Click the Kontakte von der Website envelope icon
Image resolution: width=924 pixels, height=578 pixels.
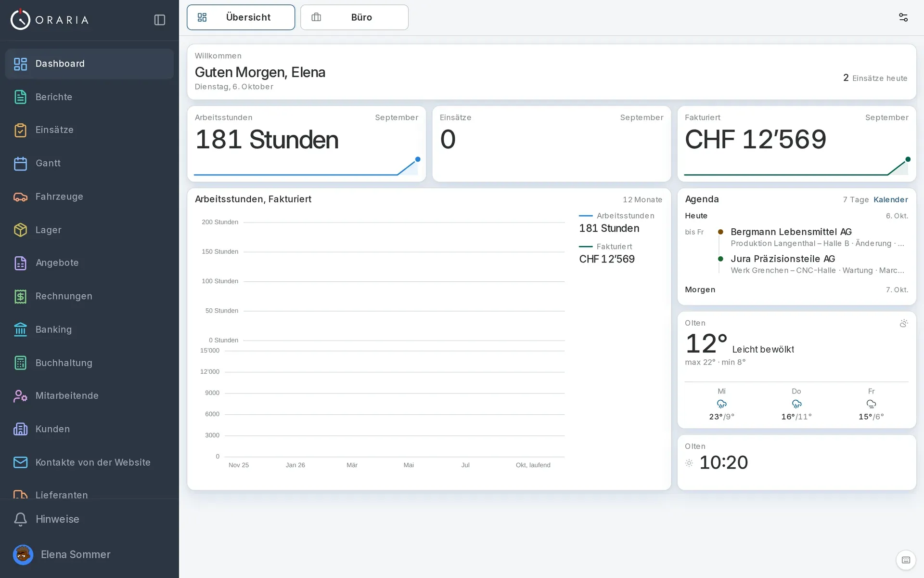(20, 462)
